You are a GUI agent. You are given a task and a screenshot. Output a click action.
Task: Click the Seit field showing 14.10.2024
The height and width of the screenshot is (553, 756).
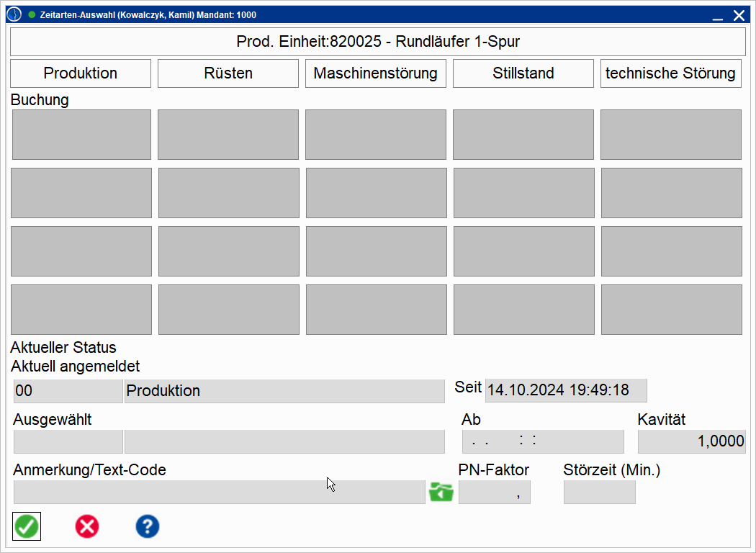566,391
